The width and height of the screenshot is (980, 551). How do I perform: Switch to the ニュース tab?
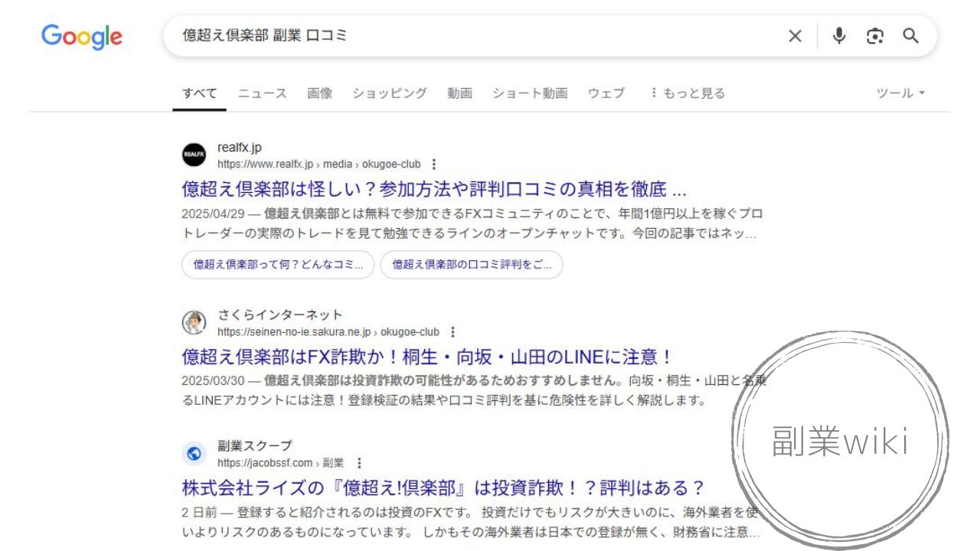(262, 93)
